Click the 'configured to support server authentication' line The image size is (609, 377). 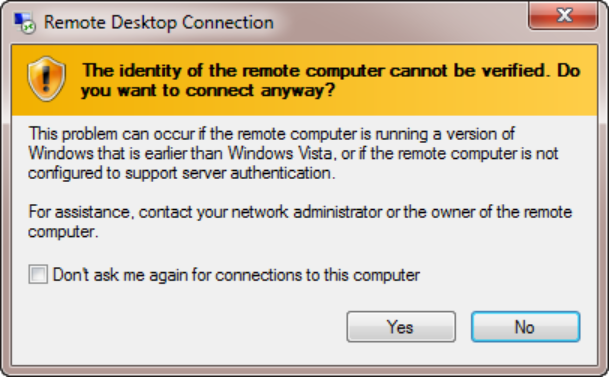pos(182,173)
